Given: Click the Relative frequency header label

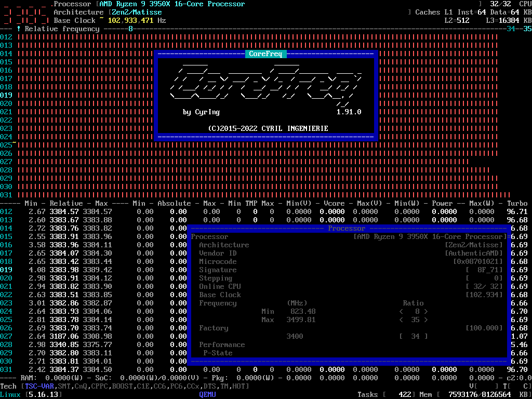Looking at the screenshot, I should [62, 29].
